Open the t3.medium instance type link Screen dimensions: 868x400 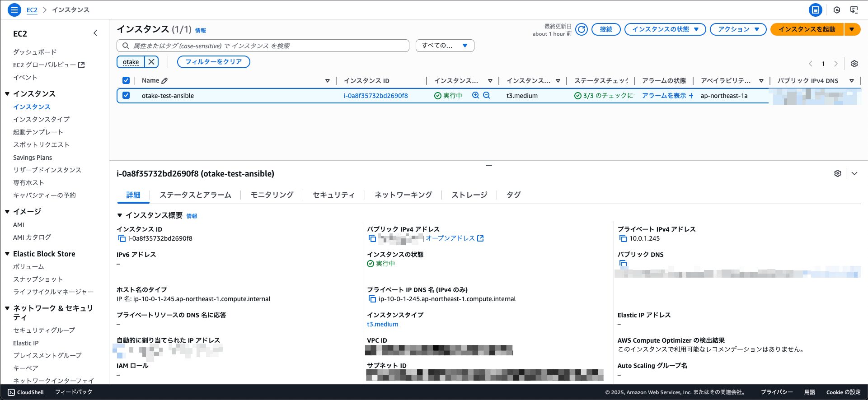click(x=383, y=324)
